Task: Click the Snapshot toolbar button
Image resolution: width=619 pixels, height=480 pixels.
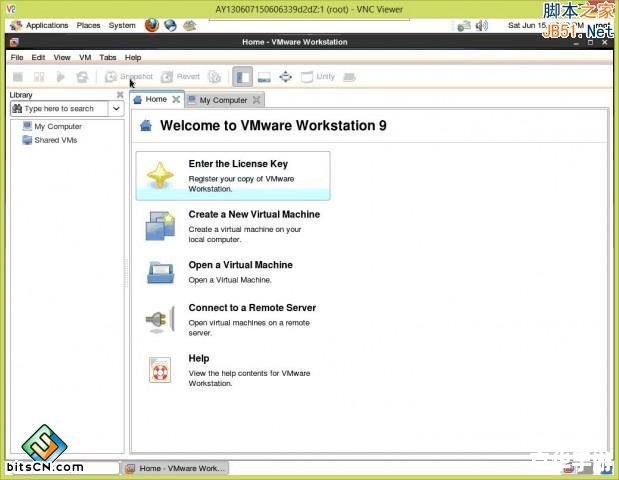Action: (x=129, y=76)
